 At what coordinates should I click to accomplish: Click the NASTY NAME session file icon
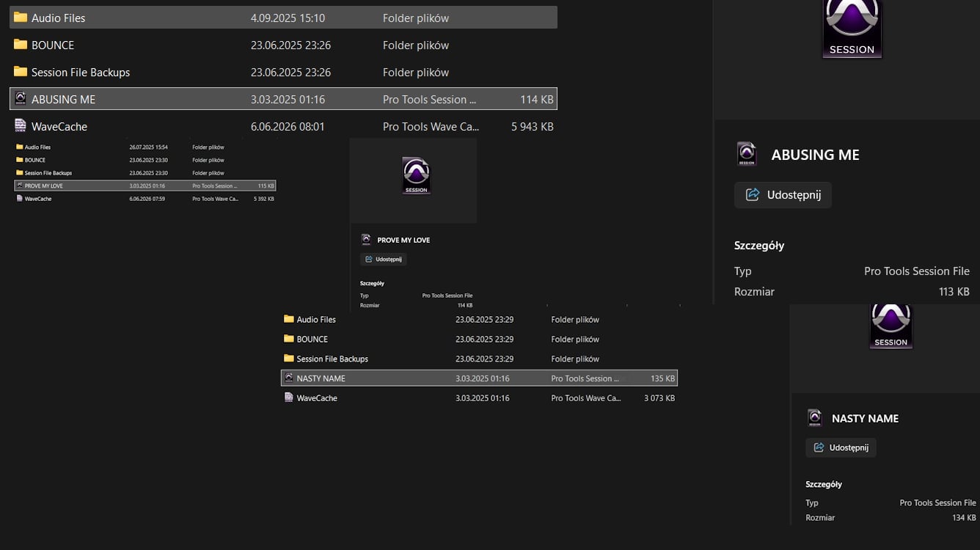289,378
